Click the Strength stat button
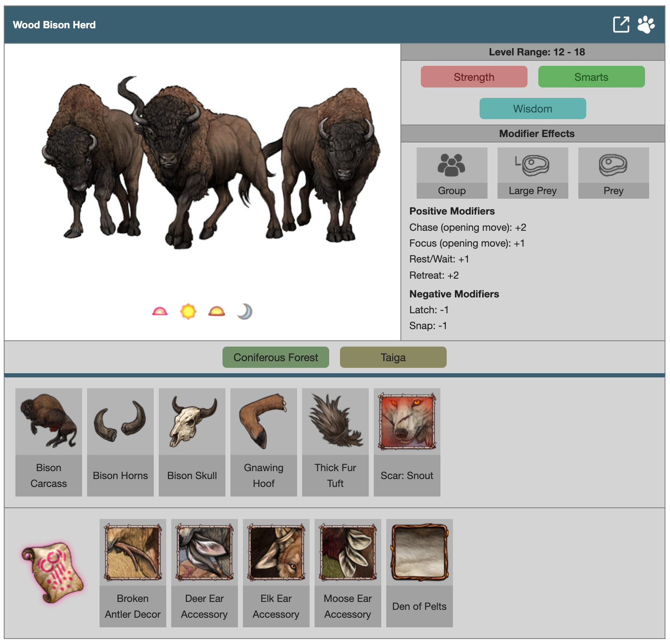Image resolution: width=670 pixels, height=644 pixels. 474,77
